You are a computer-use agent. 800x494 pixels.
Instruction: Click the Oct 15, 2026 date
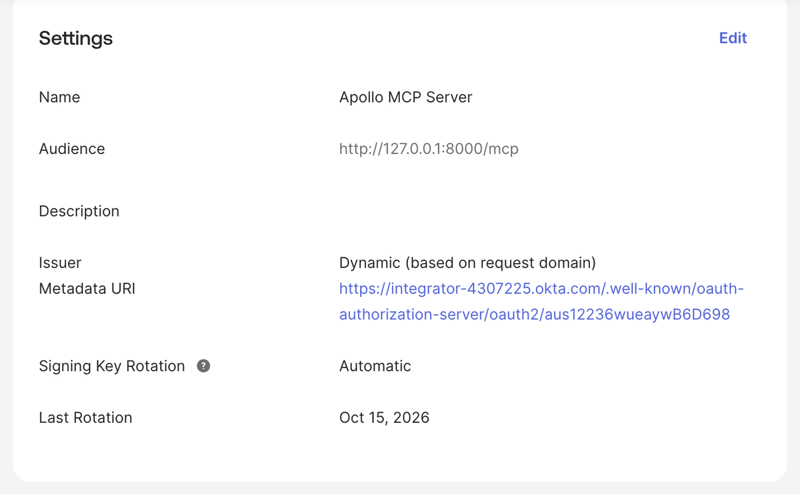(x=384, y=417)
